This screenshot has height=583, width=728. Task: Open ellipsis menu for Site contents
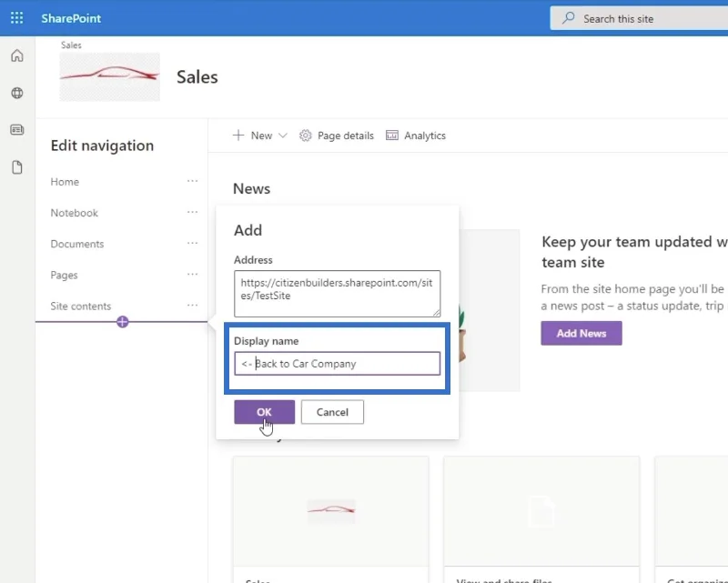click(192, 306)
